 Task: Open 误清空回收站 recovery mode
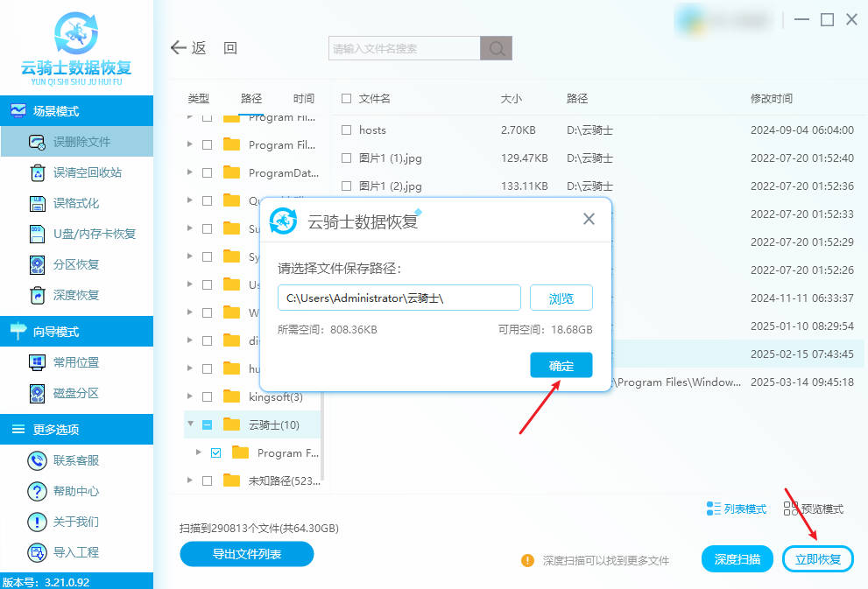coord(38,172)
